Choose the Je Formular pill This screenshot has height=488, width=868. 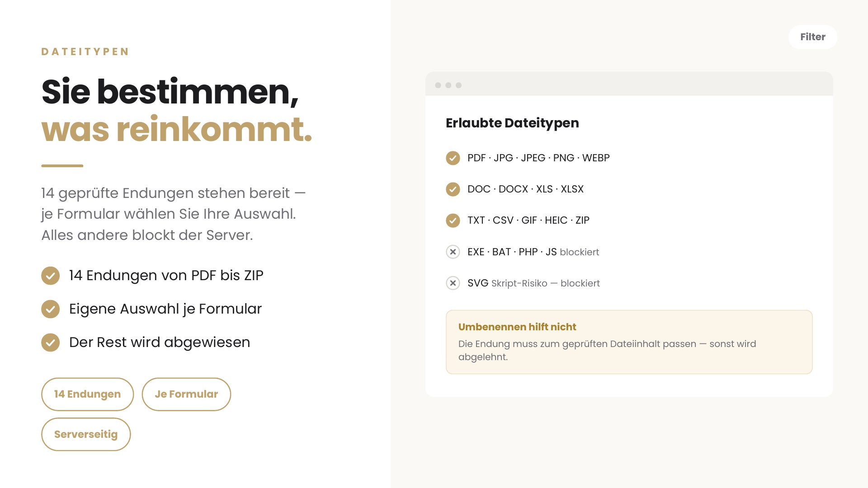pos(186,394)
